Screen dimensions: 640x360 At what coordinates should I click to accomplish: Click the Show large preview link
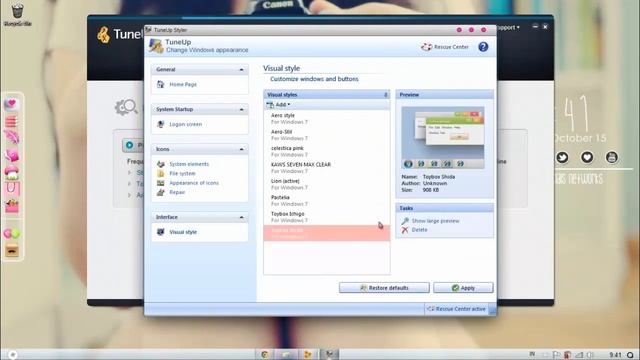435,221
